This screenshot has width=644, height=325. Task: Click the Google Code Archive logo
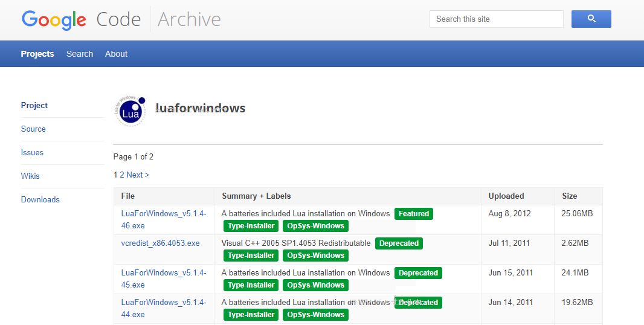[121, 19]
